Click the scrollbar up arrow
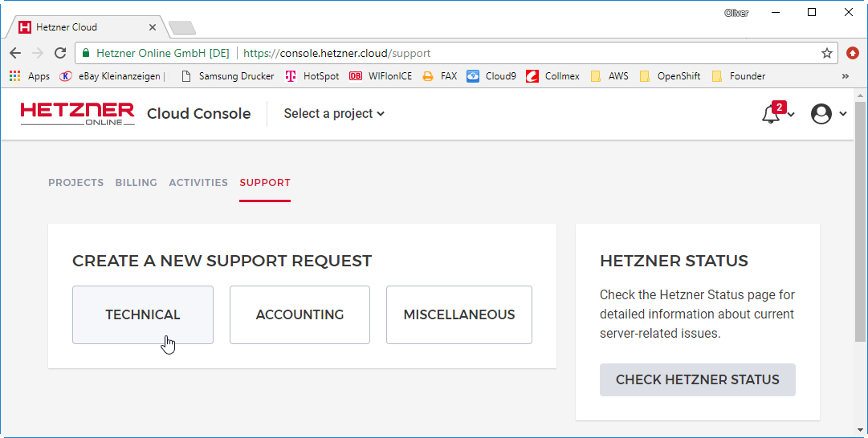 tap(860, 95)
